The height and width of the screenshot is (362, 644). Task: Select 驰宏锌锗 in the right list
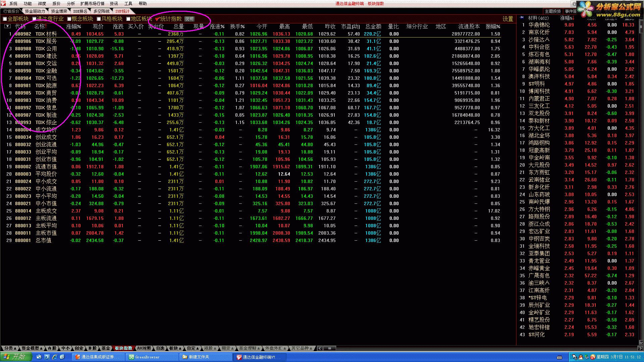pos(539,327)
